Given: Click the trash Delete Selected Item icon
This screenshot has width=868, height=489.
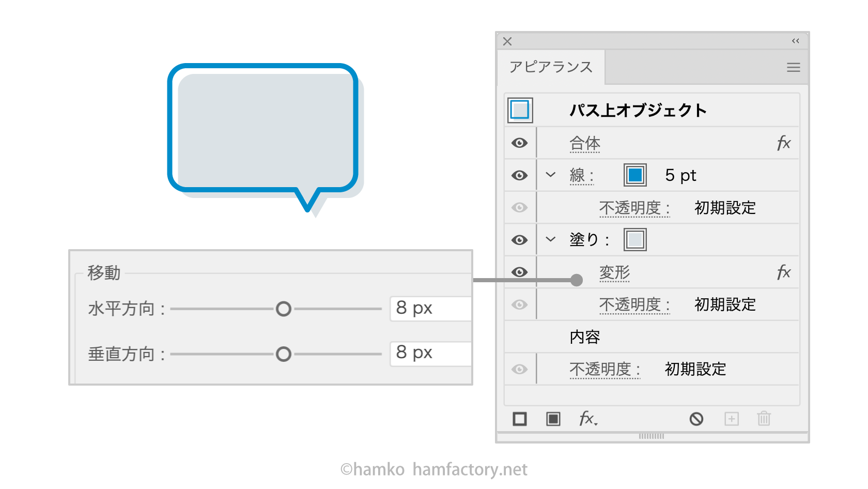Looking at the screenshot, I should coord(764,419).
